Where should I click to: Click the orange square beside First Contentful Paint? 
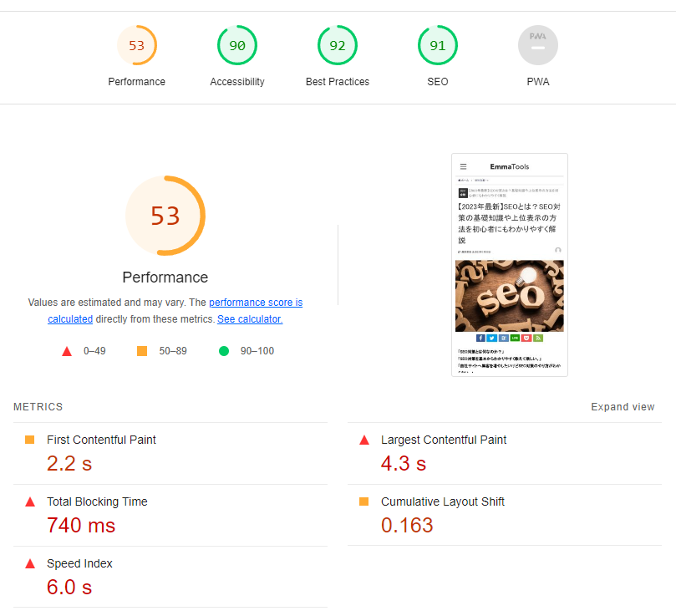tap(30, 440)
